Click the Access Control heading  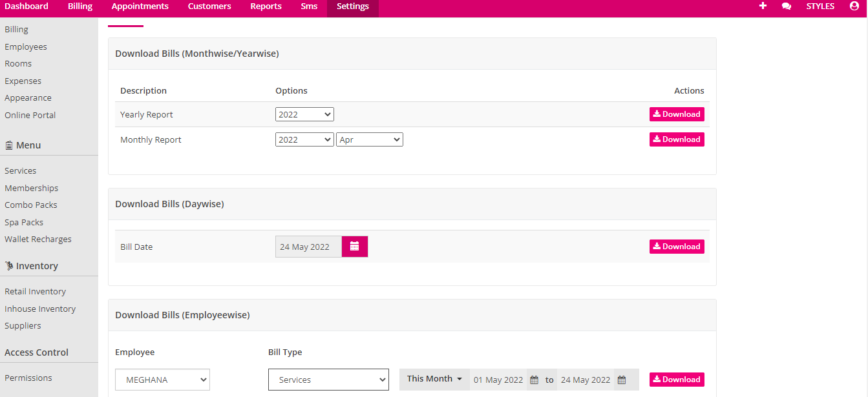coord(36,352)
